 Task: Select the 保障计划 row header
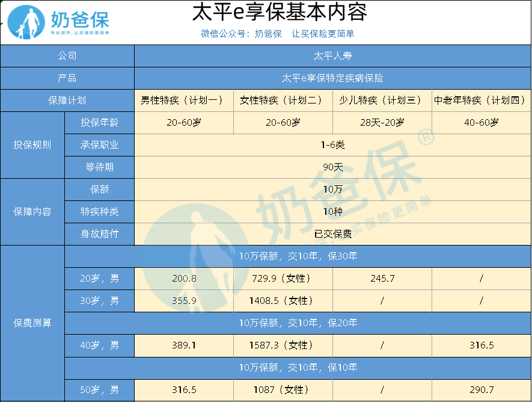[x=67, y=100]
